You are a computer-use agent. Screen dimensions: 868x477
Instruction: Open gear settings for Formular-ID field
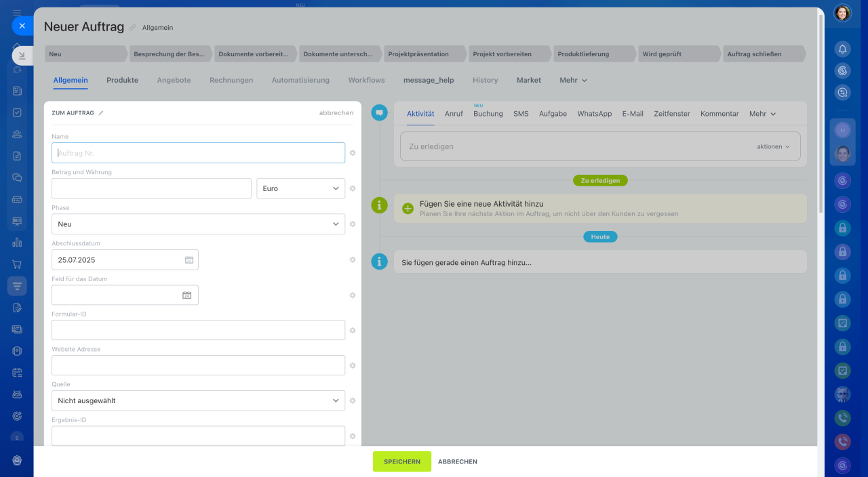[x=353, y=331]
